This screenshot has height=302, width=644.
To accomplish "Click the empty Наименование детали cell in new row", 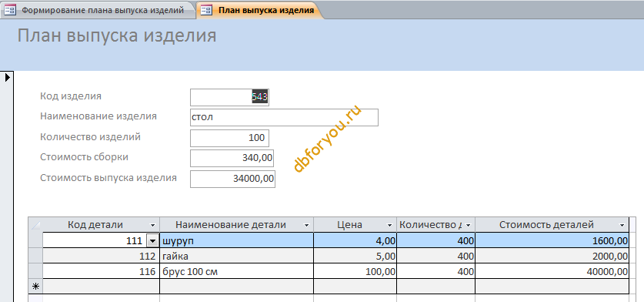I will point(236,287).
